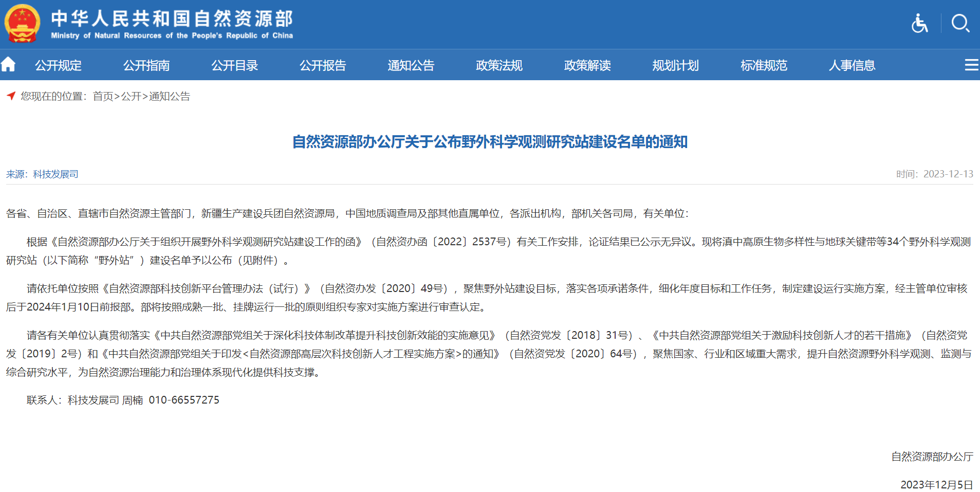Screen dimensions: 980x492
Task: Open 政策法规 in navigation
Action: tap(499, 65)
